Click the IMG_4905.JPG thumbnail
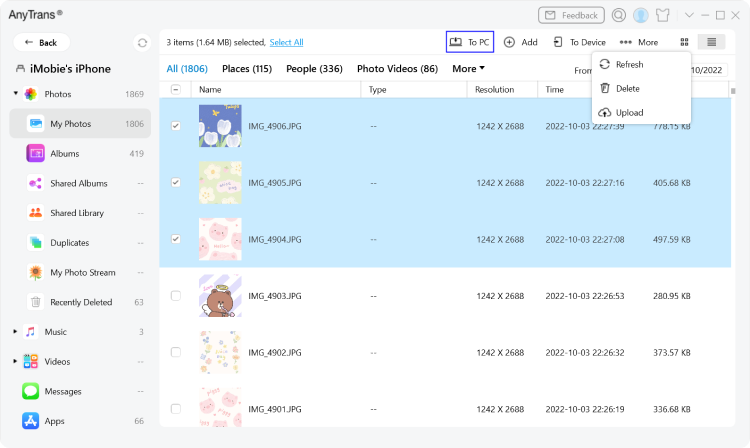 pyautogui.click(x=220, y=183)
